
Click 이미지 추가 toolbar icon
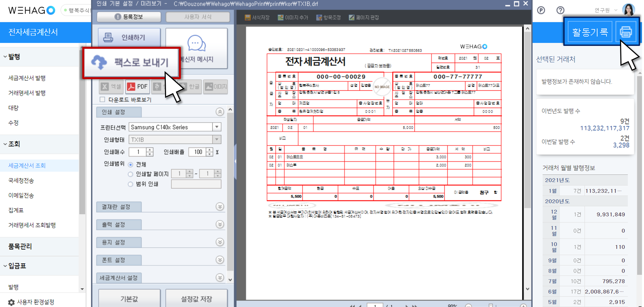(x=280, y=18)
